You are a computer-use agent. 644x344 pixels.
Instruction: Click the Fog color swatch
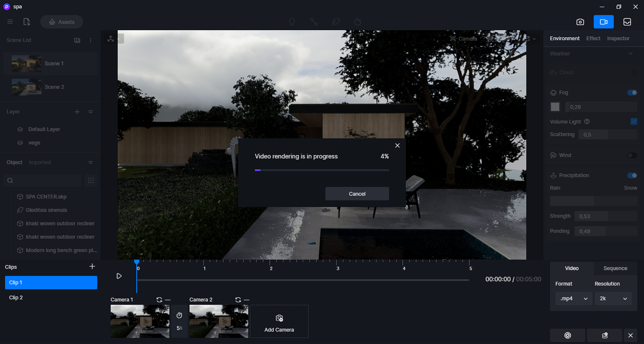[555, 107]
